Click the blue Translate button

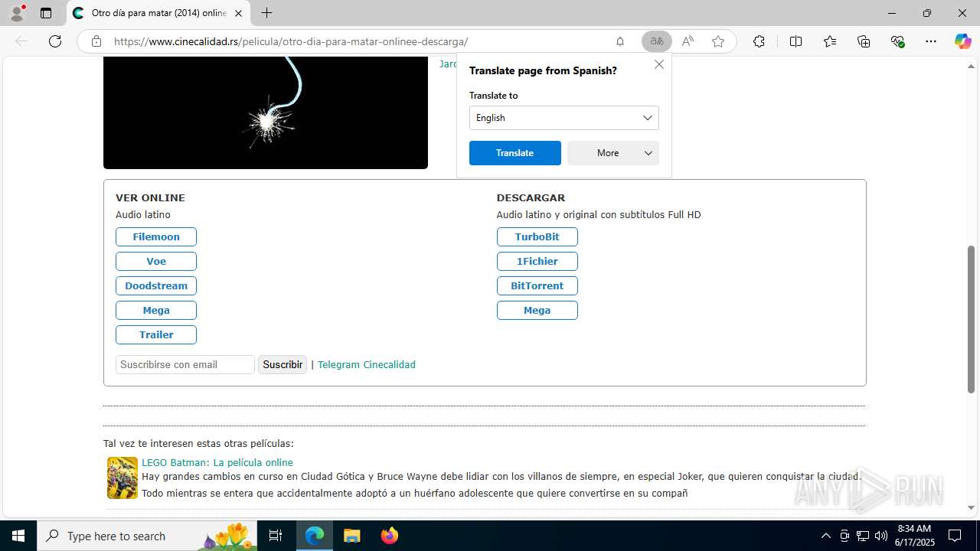(x=514, y=153)
